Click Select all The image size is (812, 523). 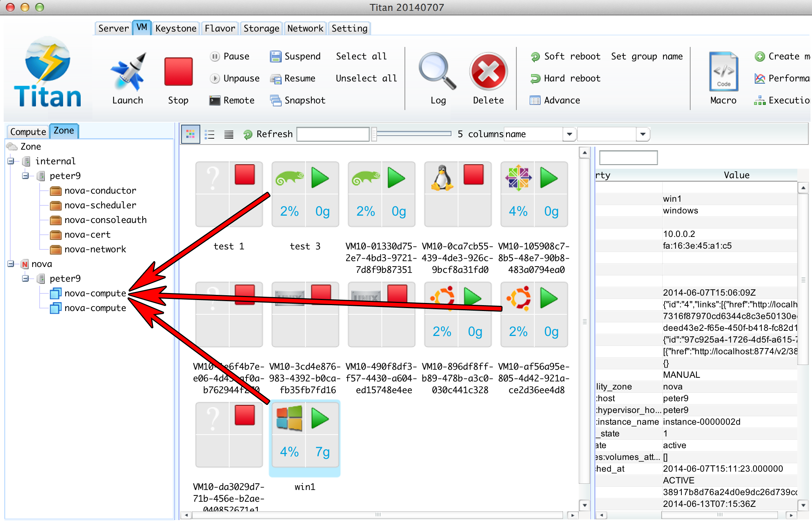(x=361, y=56)
